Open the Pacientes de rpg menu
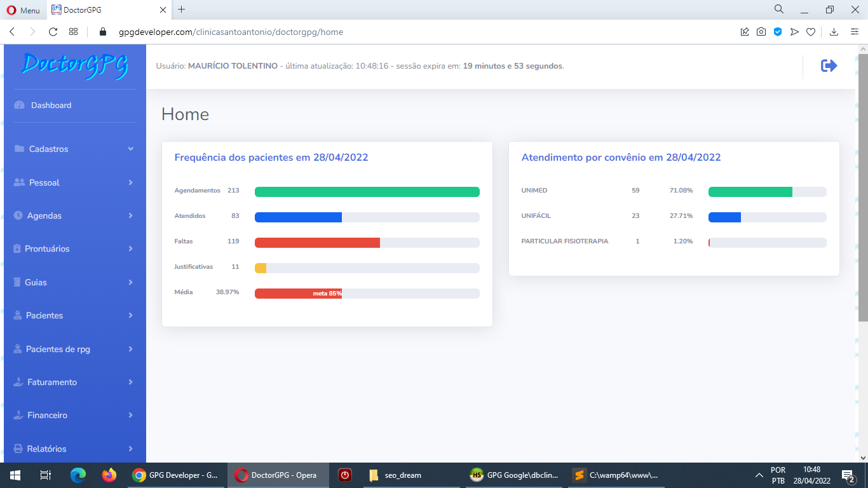This screenshot has width=868, height=488. [x=58, y=349]
